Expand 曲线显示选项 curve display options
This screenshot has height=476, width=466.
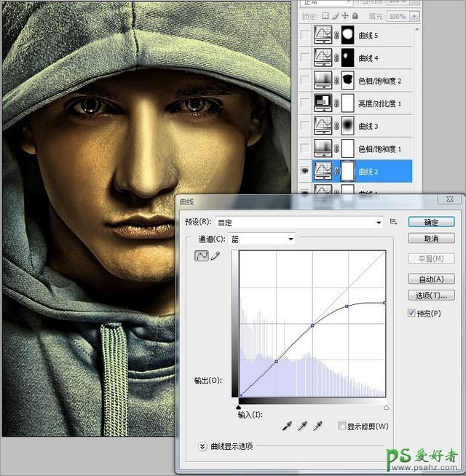pyautogui.click(x=202, y=446)
